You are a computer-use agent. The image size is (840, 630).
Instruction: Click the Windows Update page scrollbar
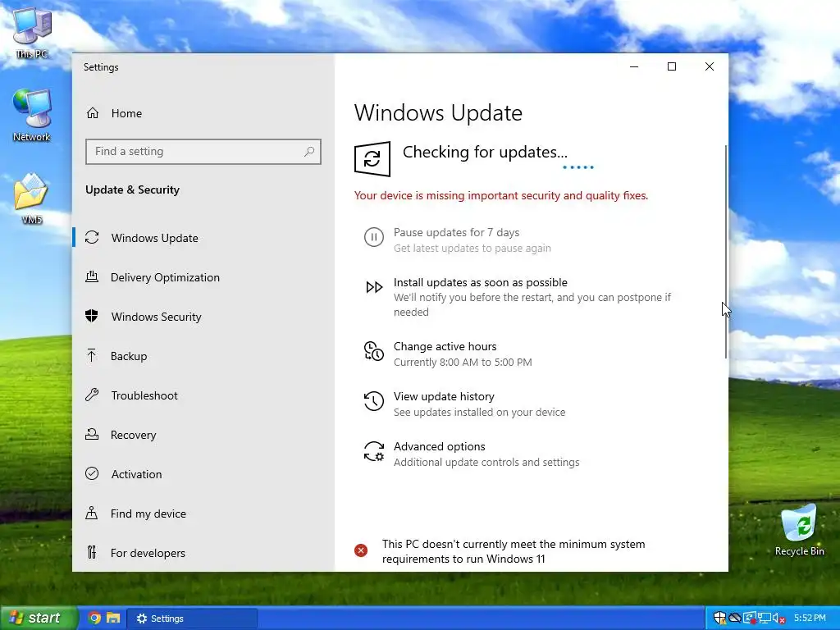tap(726, 252)
